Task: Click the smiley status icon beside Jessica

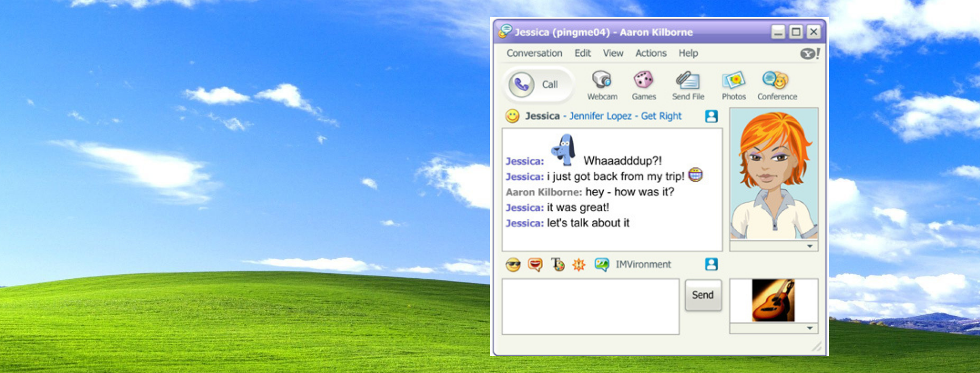Action: click(512, 116)
